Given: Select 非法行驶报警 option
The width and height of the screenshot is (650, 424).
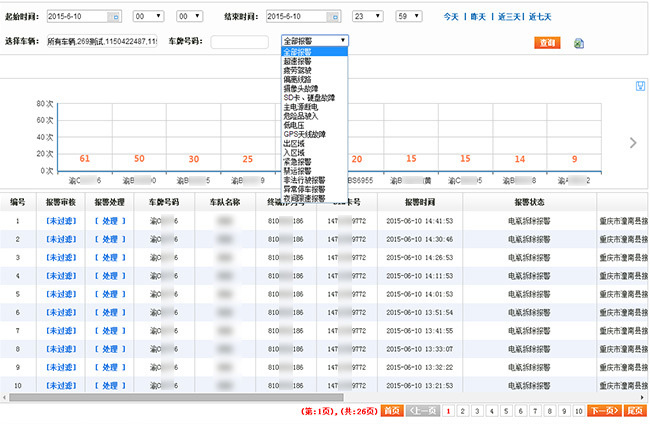Looking at the screenshot, I should tap(304, 180).
